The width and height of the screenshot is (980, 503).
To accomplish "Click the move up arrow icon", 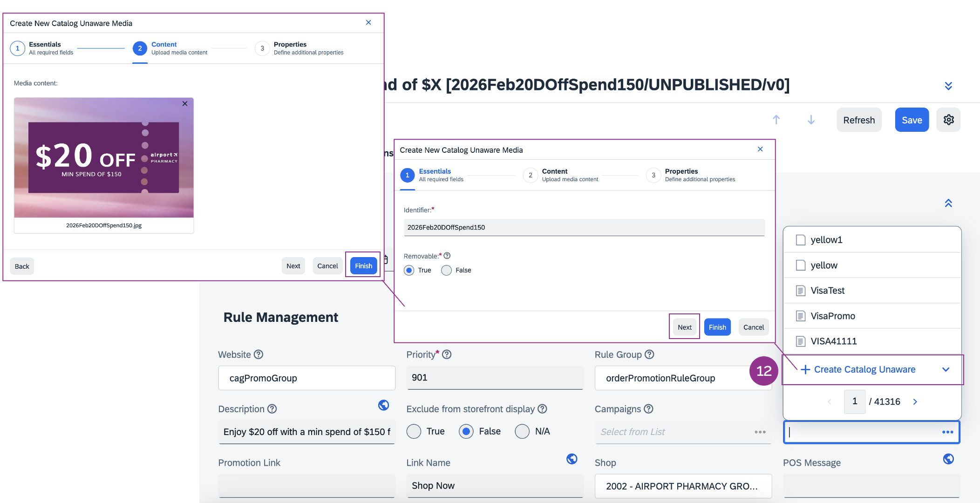I will pos(776,120).
